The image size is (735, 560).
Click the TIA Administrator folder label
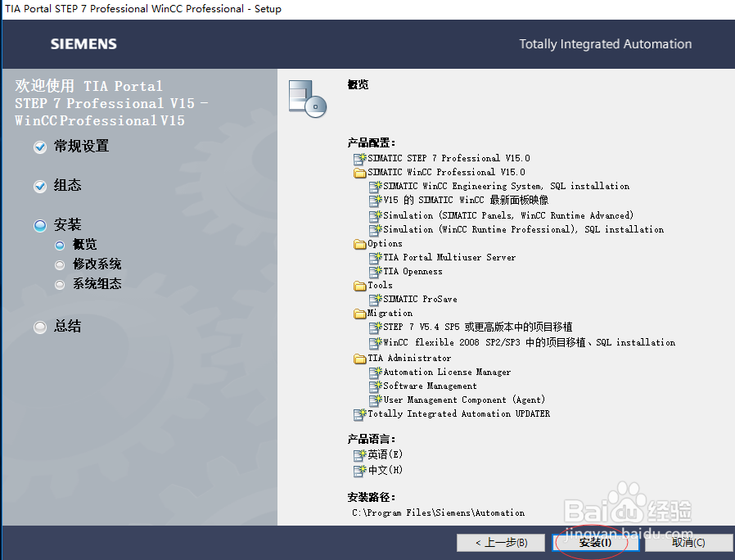pyautogui.click(x=409, y=359)
